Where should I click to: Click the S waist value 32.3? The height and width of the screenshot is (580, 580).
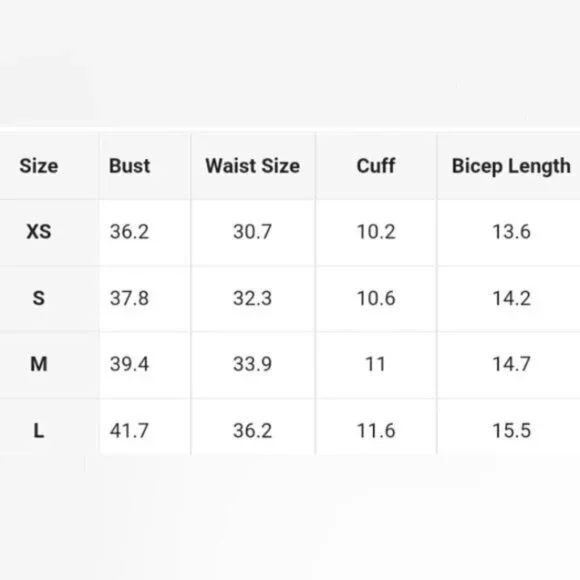pos(253,298)
